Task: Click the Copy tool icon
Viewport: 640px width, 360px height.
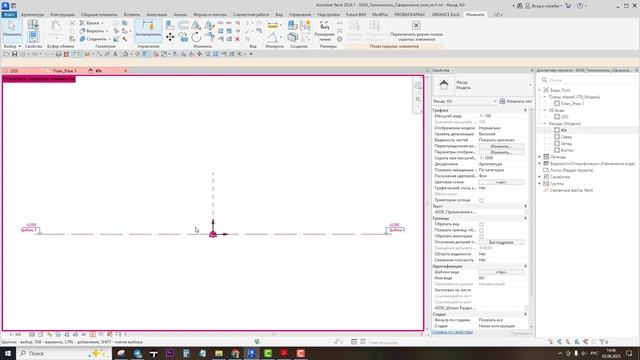Action: [183, 38]
